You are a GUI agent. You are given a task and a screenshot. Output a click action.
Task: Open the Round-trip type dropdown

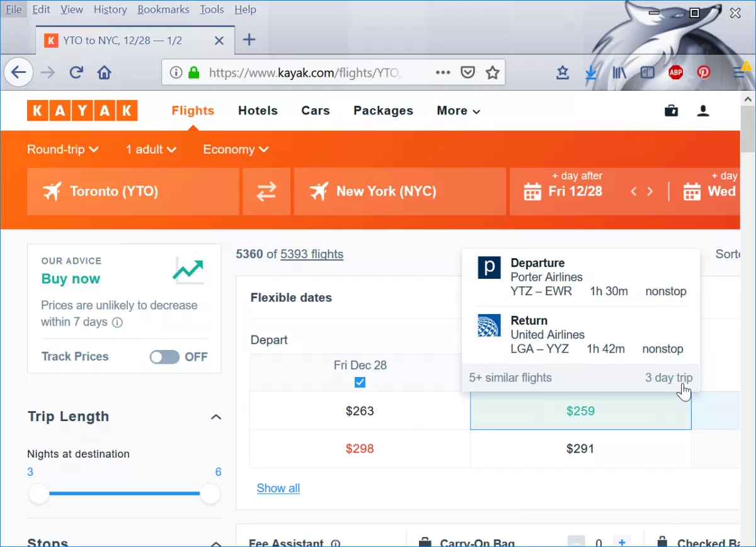[x=63, y=149]
